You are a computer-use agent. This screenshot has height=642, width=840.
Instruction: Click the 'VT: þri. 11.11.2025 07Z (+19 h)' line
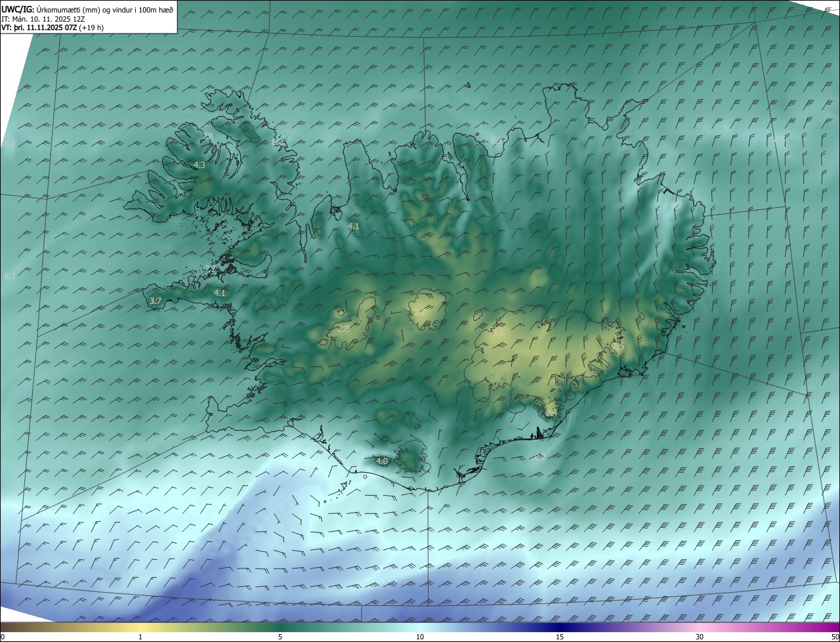click(x=52, y=28)
